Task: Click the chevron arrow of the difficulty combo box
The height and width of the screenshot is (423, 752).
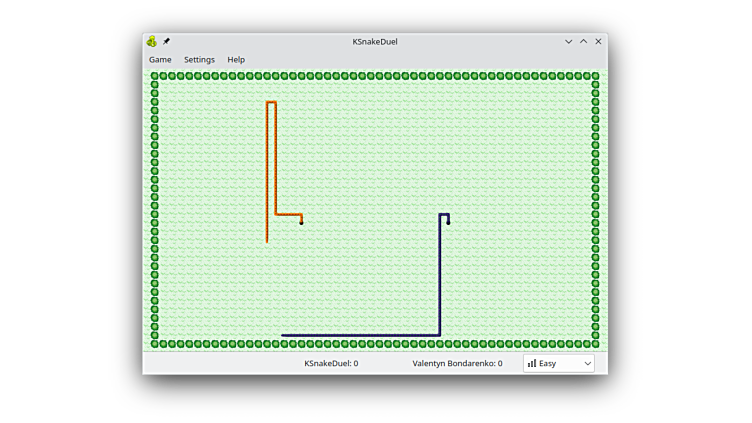Action: [587, 363]
